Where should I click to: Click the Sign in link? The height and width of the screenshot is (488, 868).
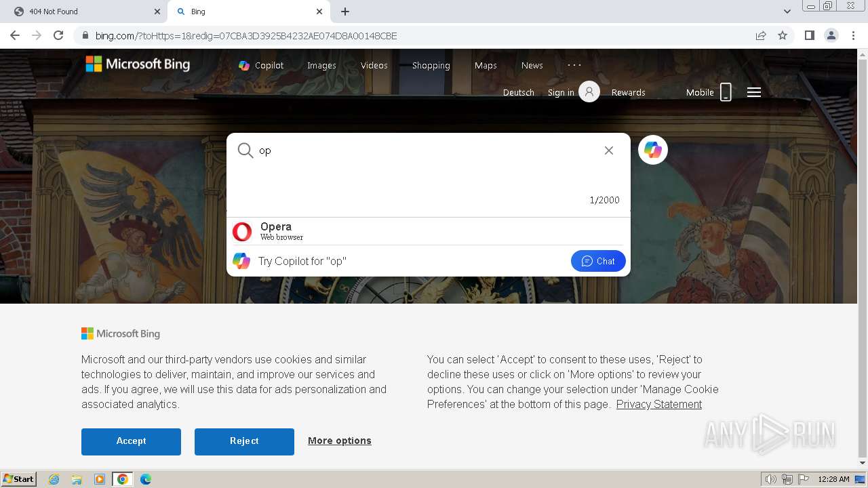[561, 92]
